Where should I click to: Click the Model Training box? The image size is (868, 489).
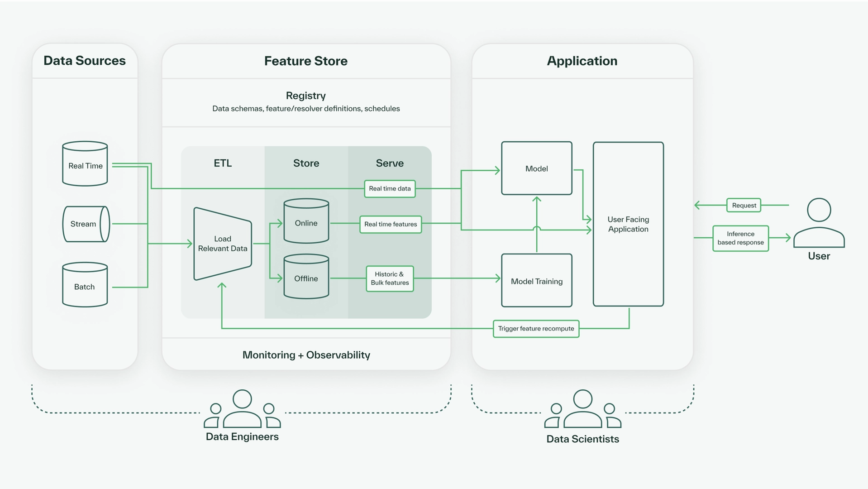(536, 281)
